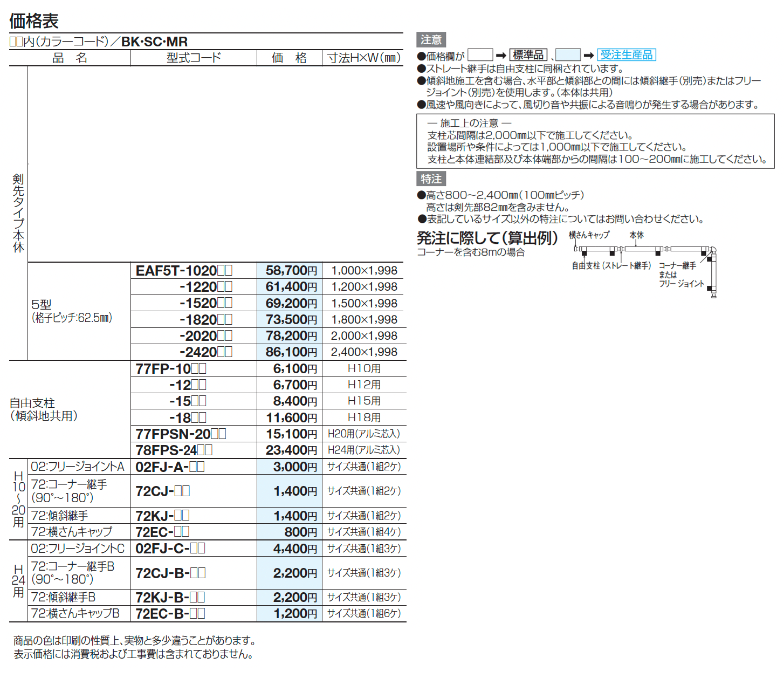784x678 pixels.
Task: Select the 77FPSN-20 model code
Action: [178, 433]
